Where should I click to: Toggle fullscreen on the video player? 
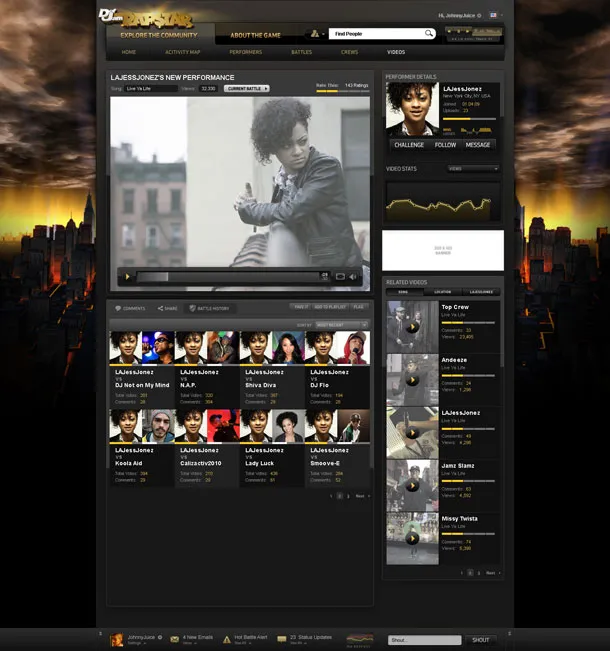[x=340, y=276]
